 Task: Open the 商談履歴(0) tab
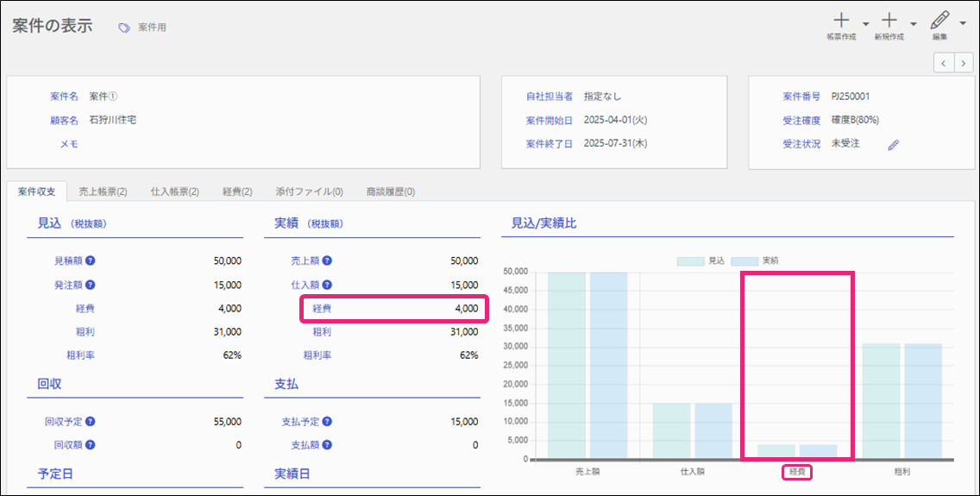click(x=390, y=191)
